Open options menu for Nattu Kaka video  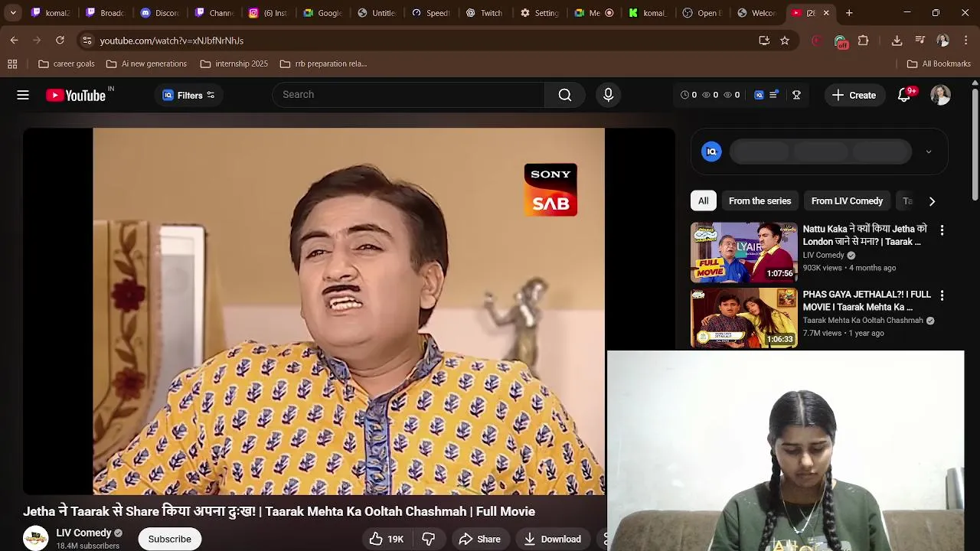pyautogui.click(x=942, y=230)
